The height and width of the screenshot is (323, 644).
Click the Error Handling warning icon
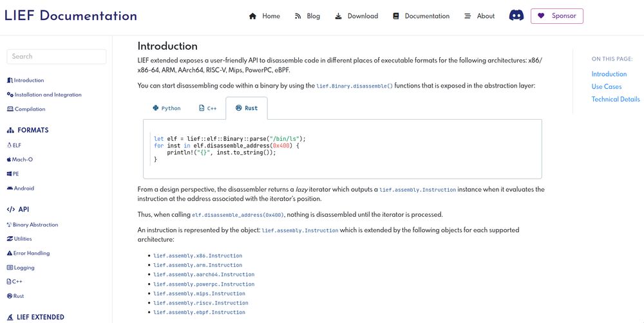click(10, 254)
